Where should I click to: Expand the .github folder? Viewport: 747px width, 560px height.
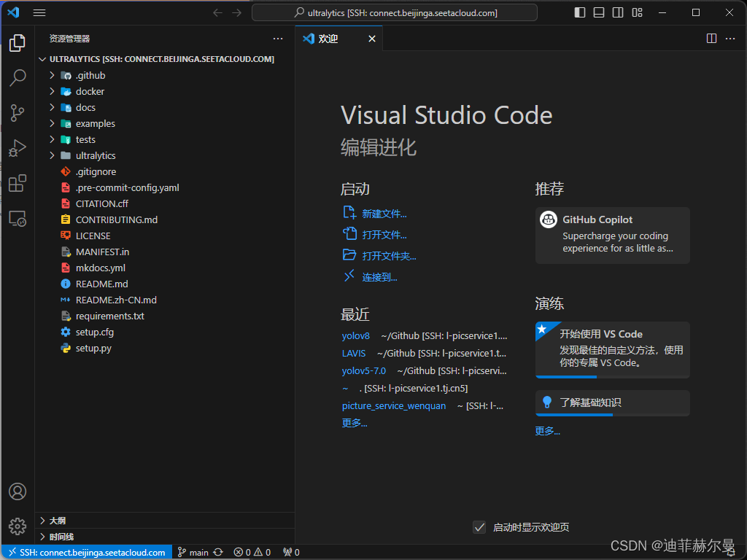tap(165, 75)
